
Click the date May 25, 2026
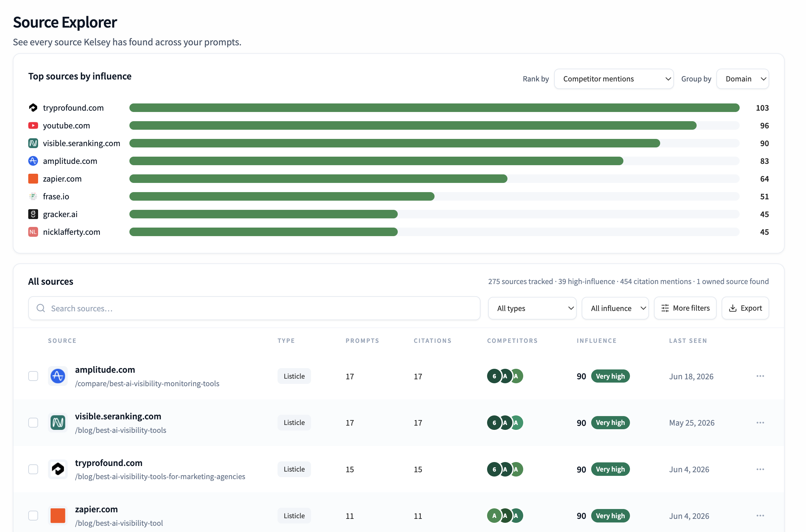coord(692,423)
